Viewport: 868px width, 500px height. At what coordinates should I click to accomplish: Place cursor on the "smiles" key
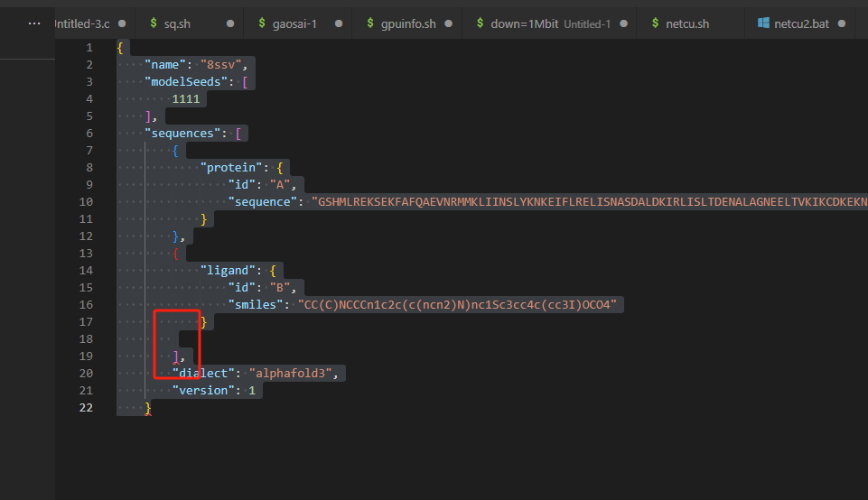click(256, 305)
